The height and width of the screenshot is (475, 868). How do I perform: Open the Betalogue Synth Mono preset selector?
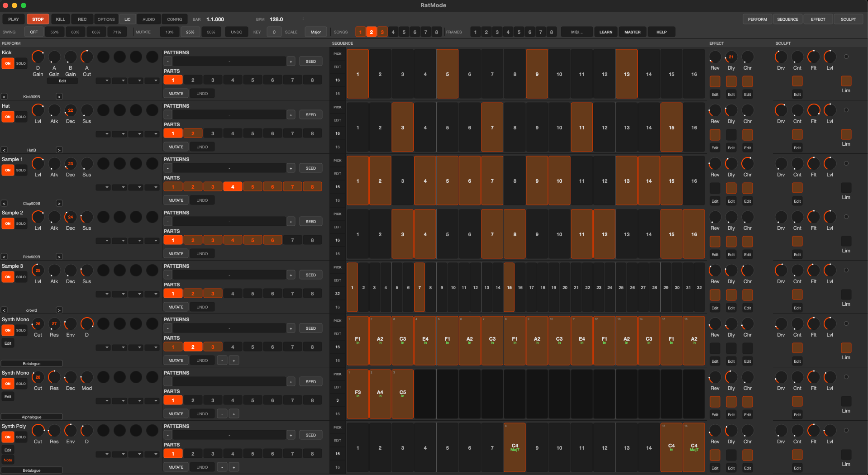(x=32, y=364)
